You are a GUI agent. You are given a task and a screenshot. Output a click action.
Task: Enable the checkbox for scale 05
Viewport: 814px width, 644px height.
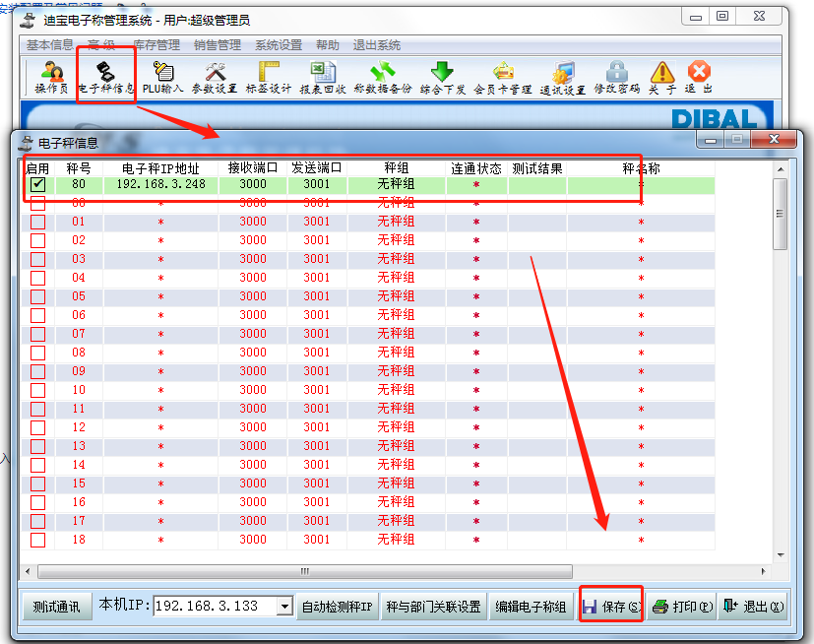click(x=38, y=296)
